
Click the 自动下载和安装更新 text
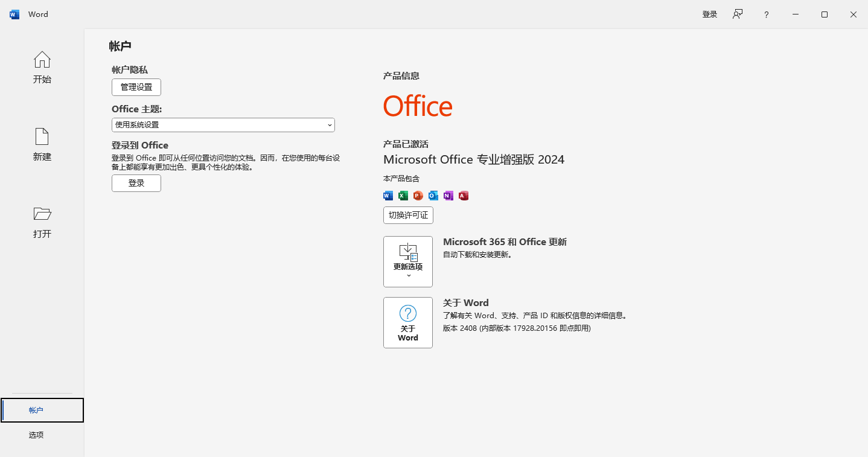point(477,255)
